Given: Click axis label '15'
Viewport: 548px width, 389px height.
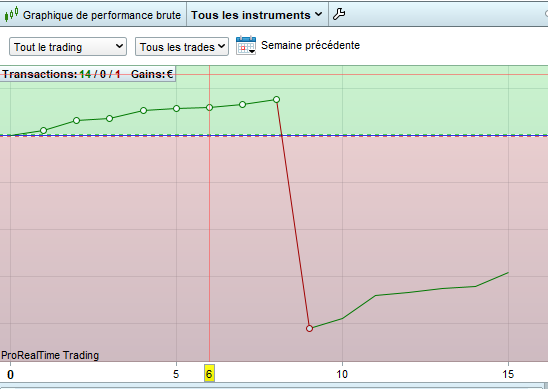Looking at the screenshot, I should 508,374.
